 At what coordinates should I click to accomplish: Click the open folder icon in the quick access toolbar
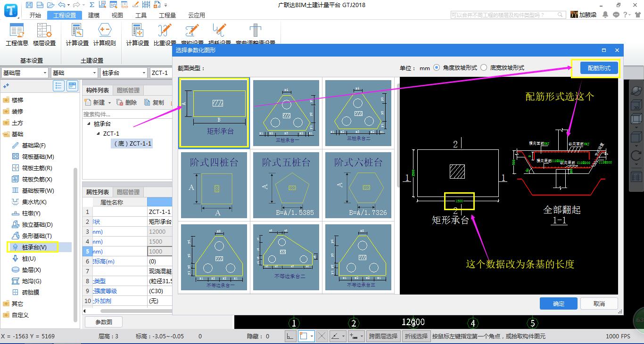click(51, 5)
